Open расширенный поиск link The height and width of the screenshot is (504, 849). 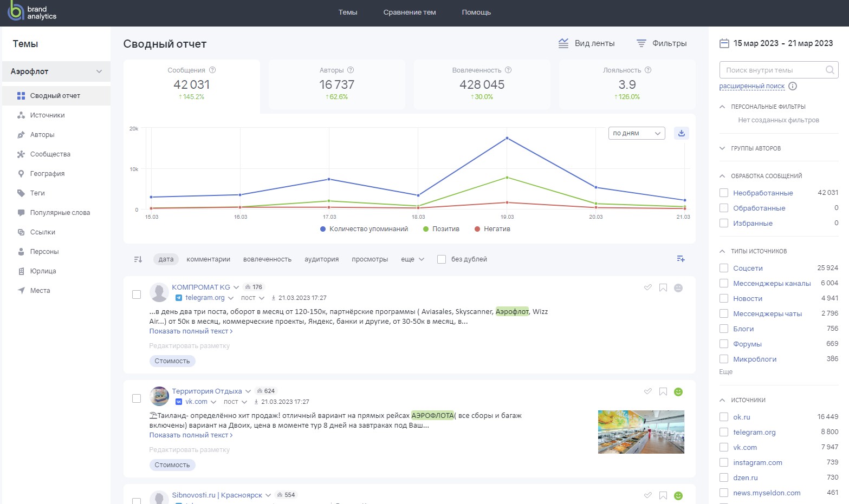click(x=752, y=86)
